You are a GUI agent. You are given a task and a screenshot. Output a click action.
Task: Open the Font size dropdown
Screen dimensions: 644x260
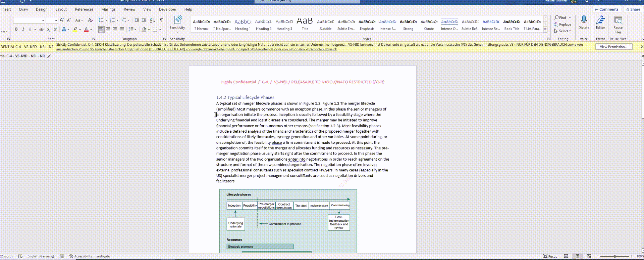pyautogui.click(x=56, y=20)
